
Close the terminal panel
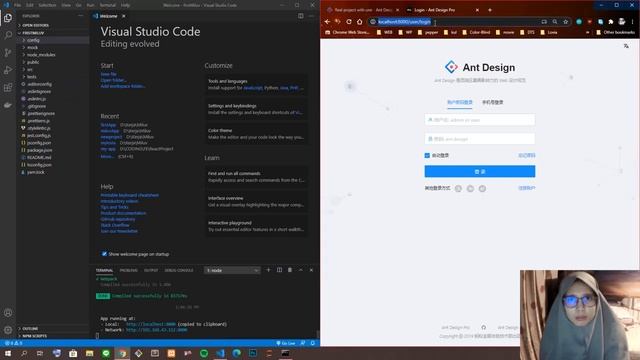(311, 270)
